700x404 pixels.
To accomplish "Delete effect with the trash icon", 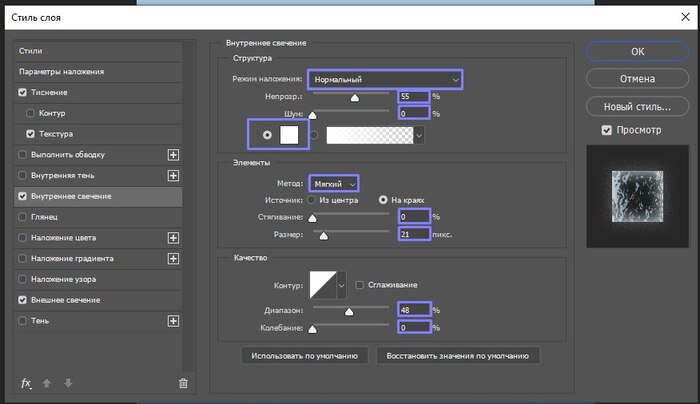I will 182,383.
